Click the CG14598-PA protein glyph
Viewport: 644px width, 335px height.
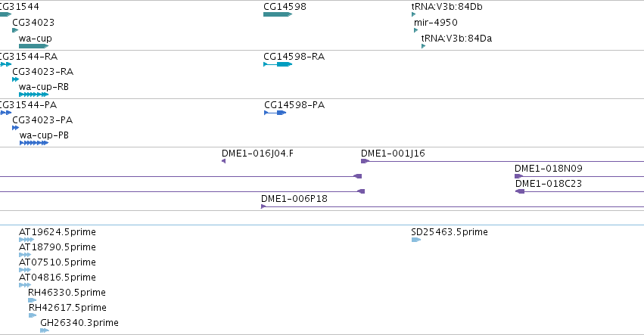point(275,113)
